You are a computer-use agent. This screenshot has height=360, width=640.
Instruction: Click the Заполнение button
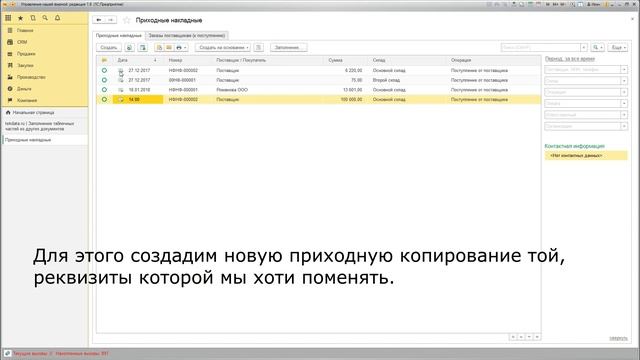(289, 47)
